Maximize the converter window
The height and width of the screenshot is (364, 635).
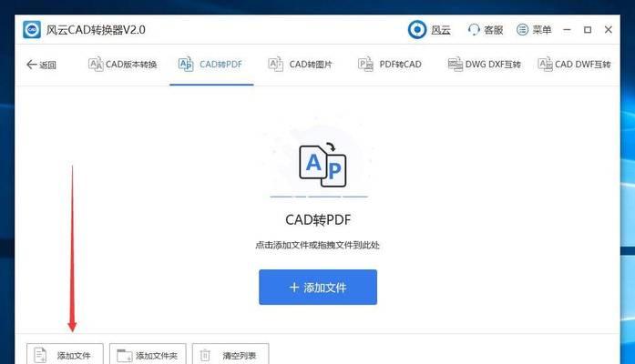pos(588,29)
